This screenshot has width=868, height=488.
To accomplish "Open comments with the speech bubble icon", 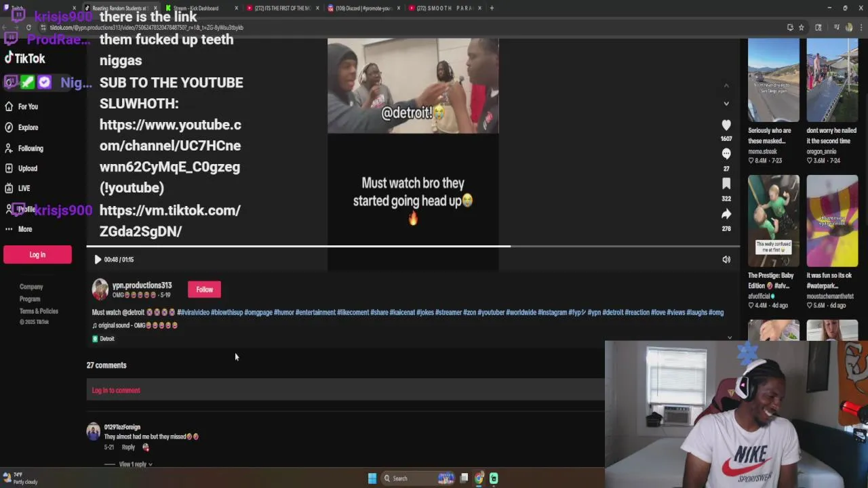I will (726, 154).
